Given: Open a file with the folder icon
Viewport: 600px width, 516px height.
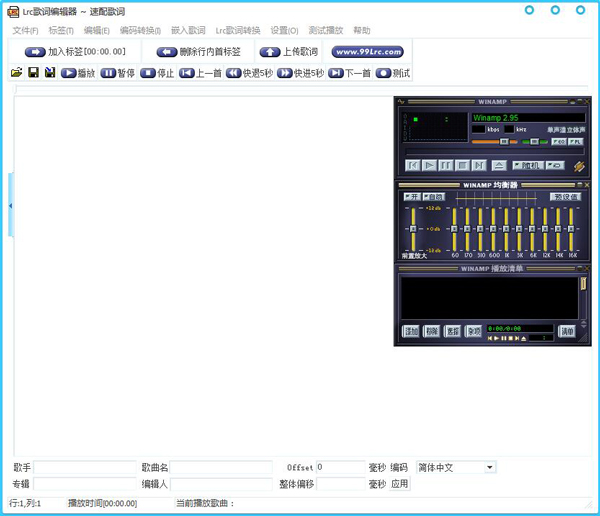Looking at the screenshot, I should [16, 72].
